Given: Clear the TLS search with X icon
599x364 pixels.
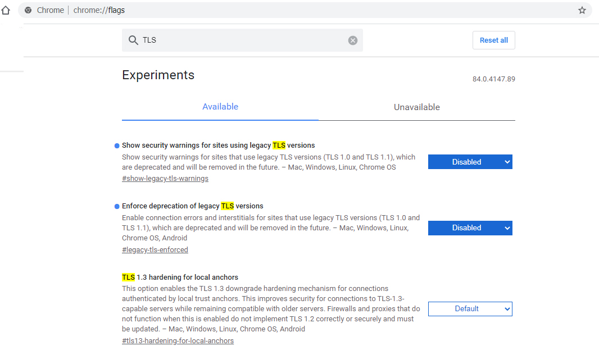Looking at the screenshot, I should click(x=353, y=40).
